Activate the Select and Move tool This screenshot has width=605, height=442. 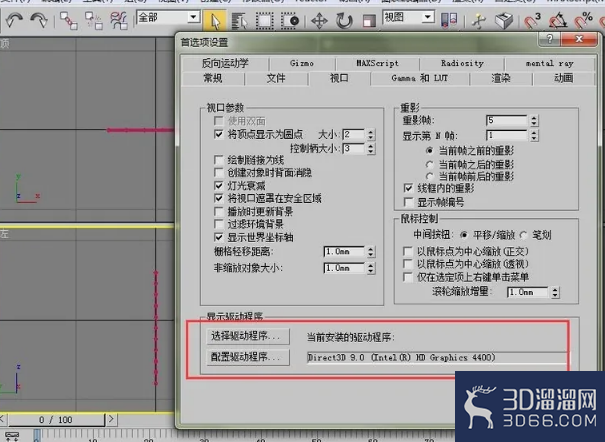coord(319,21)
